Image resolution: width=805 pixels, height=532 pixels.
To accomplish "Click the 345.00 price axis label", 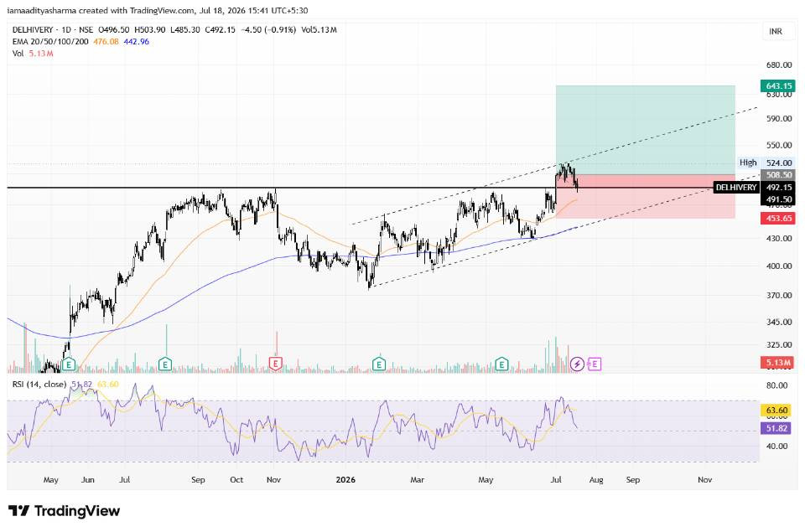I will (779, 322).
